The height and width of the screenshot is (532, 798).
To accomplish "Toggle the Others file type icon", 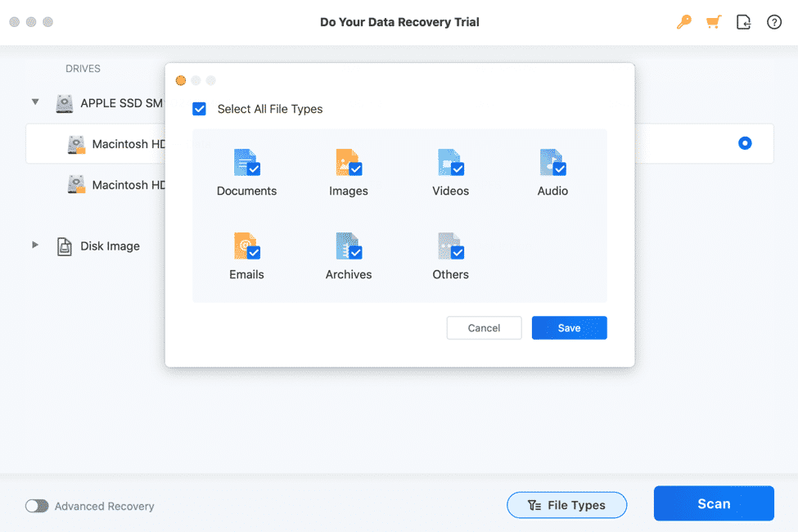I will click(x=451, y=246).
